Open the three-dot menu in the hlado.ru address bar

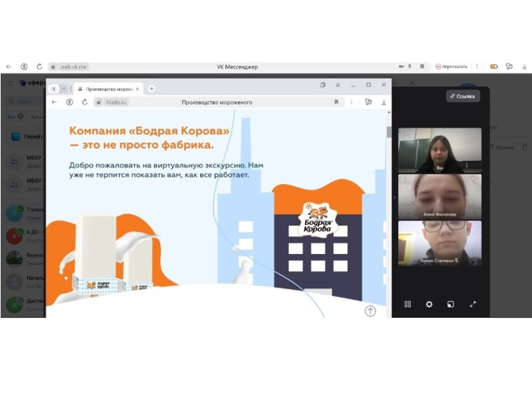(351, 102)
